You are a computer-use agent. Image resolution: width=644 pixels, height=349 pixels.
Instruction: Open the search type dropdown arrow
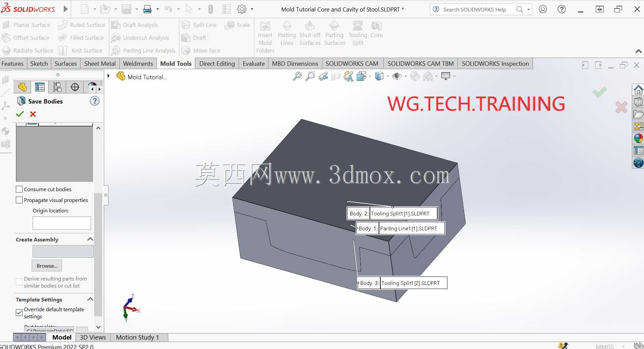coord(528,9)
